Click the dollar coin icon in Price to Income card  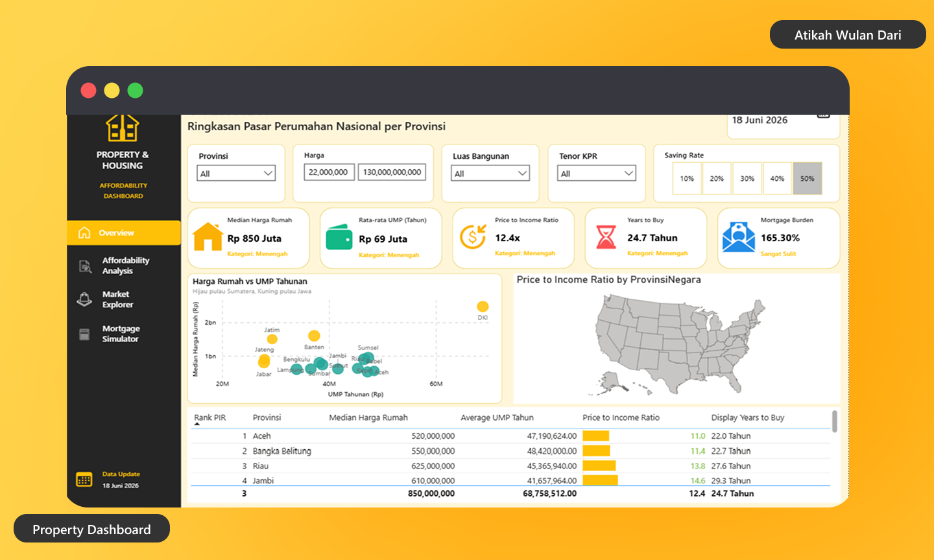click(473, 237)
